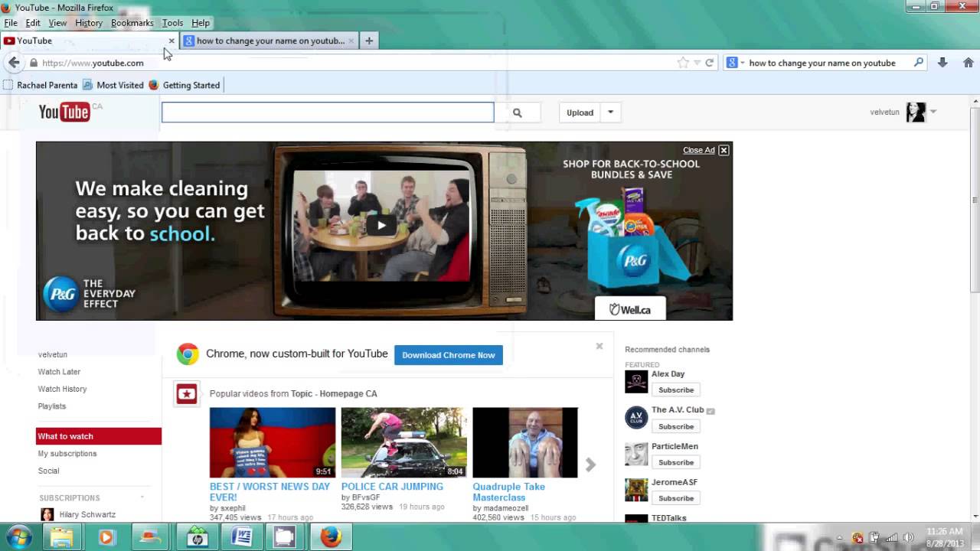
Task: Play the P&G ad video
Action: (381, 225)
